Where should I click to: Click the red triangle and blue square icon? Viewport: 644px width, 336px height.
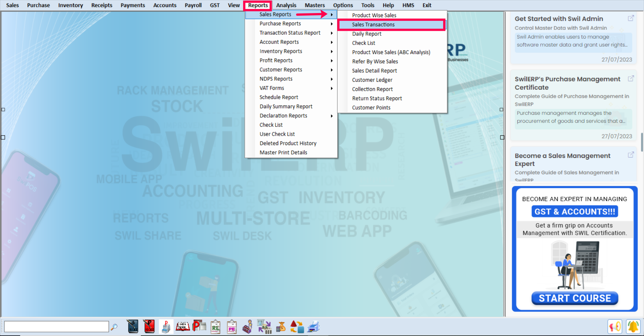pyautogui.click(x=297, y=327)
